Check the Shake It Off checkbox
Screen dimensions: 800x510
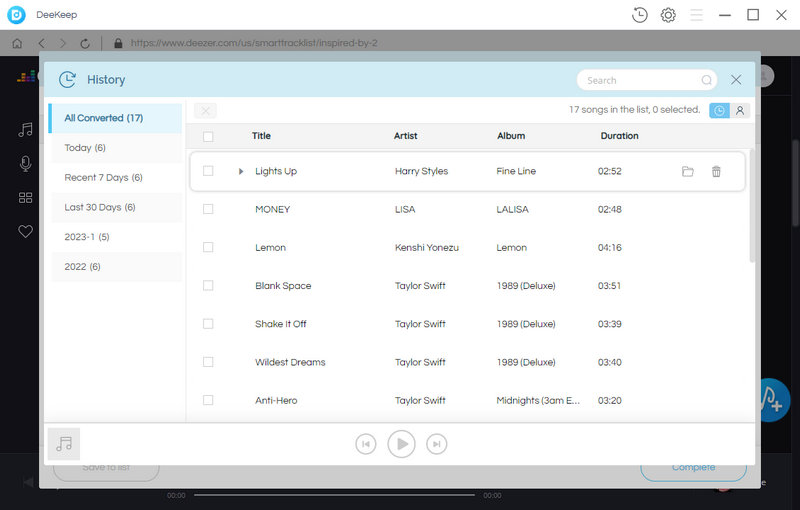tap(208, 324)
